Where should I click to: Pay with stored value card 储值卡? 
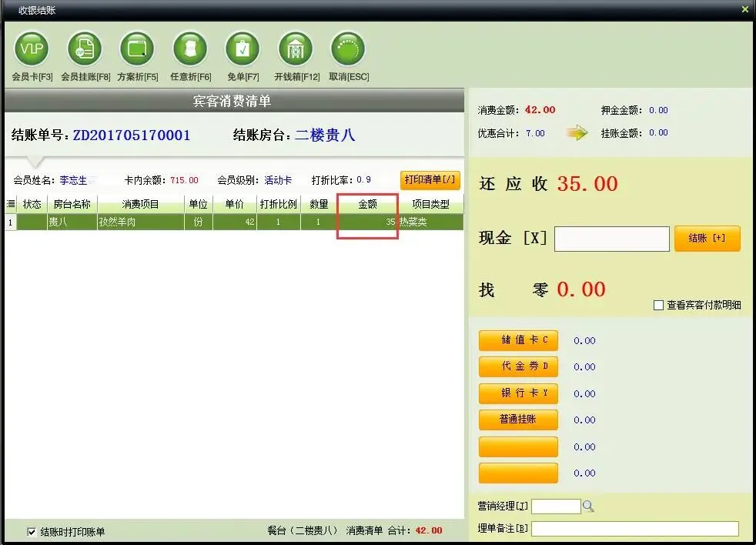click(x=518, y=340)
